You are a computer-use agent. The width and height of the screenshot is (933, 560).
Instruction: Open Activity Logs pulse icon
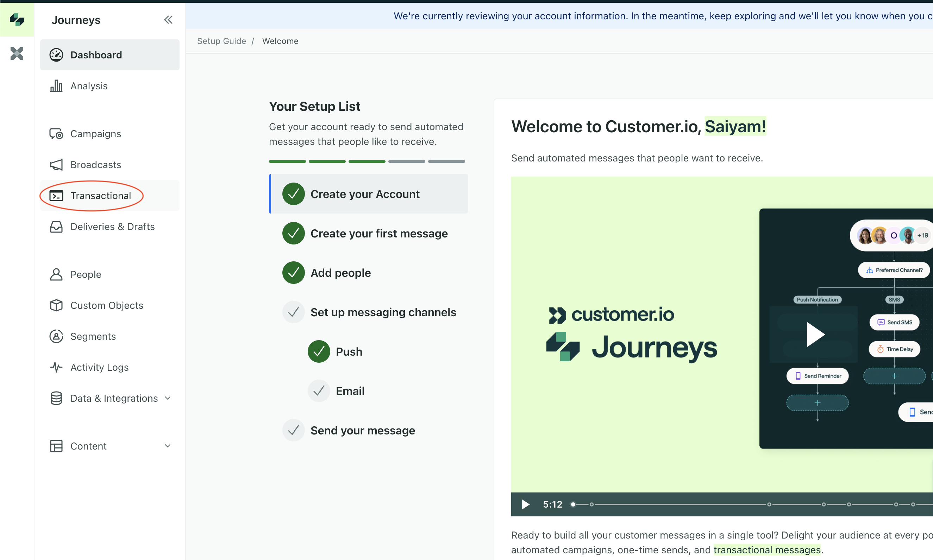[x=56, y=367]
